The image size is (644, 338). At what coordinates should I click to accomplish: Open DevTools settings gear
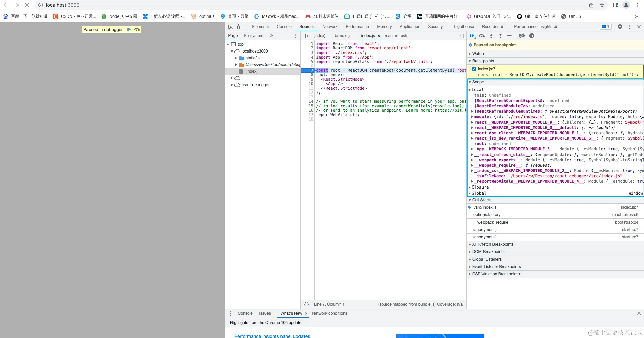(x=620, y=27)
